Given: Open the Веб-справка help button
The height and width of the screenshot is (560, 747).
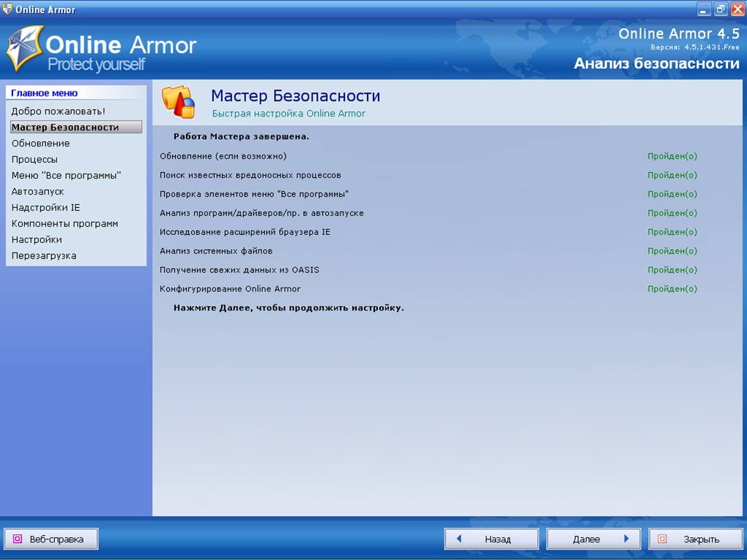Looking at the screenshot, I should click(51, 539).
